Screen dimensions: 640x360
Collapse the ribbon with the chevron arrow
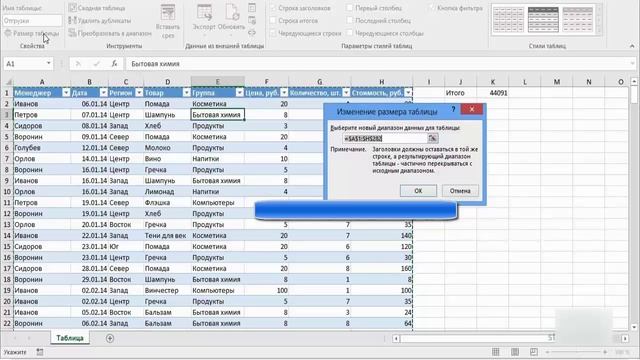pos(632,46)
